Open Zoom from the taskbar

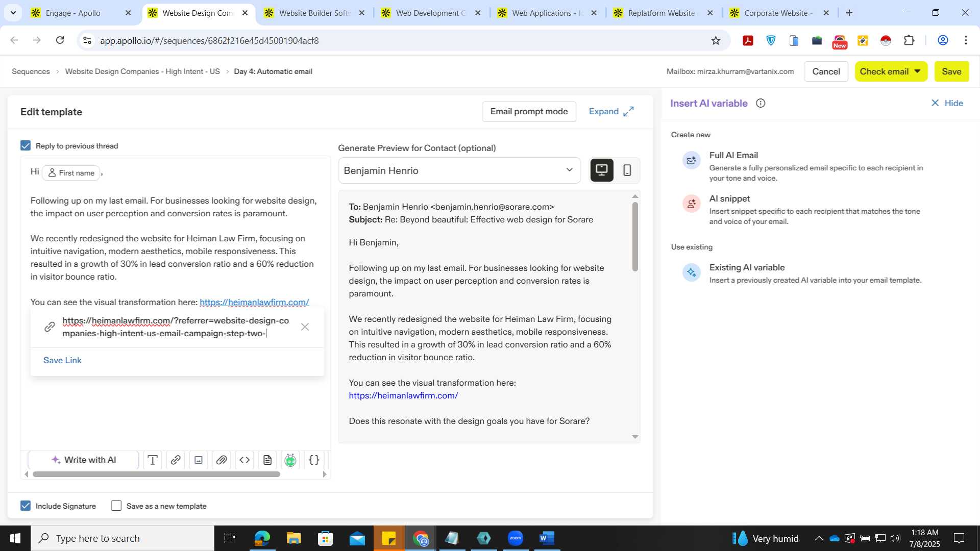(516, 538)
